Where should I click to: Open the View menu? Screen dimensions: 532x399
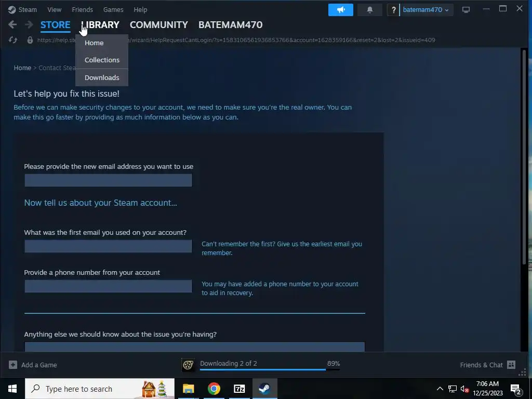pos(54,9)
